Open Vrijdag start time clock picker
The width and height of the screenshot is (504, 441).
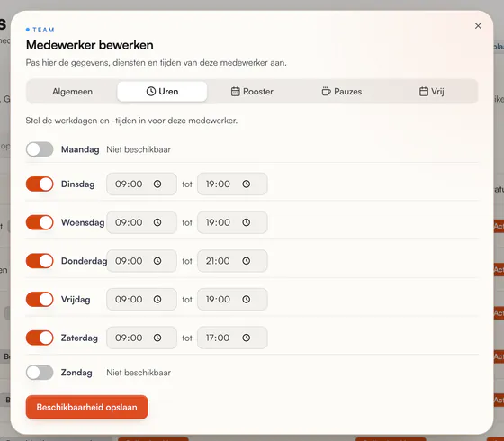point(157,299)
